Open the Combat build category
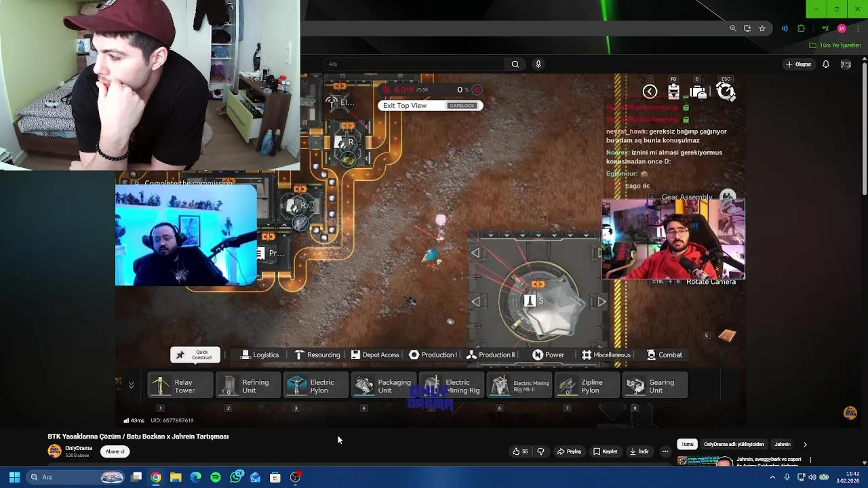 (664, 355)
